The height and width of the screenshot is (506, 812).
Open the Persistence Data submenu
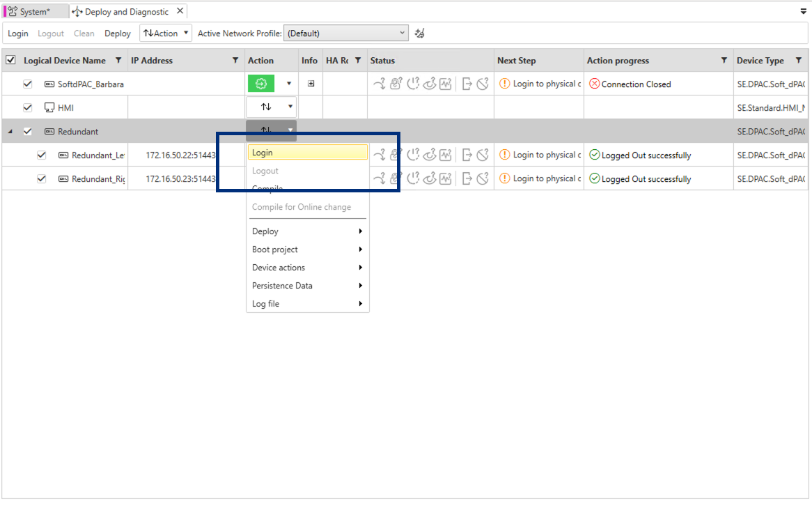(308, 286)
